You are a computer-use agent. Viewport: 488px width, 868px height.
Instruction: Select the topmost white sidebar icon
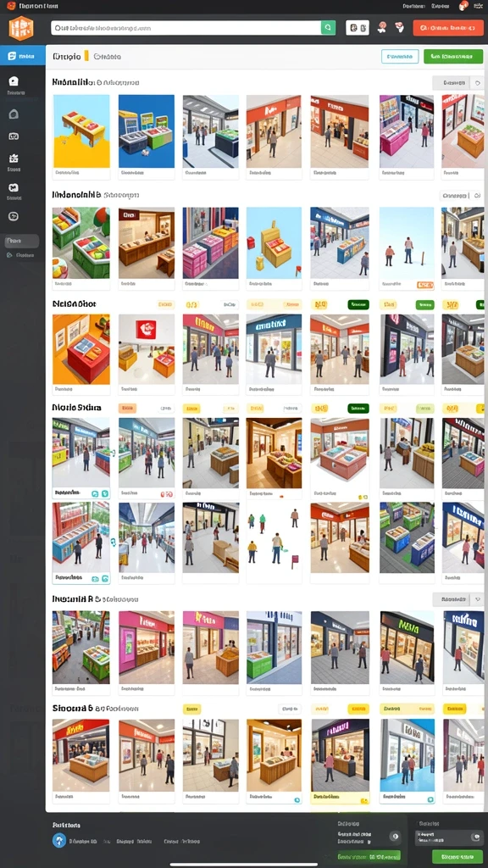coord(14,81)
